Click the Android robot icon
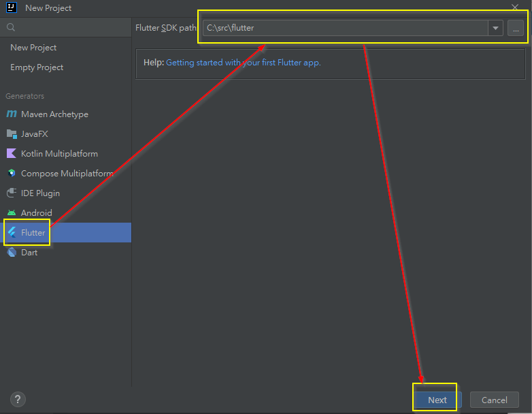Screen dimensions: 532x414 coord(12,213)
